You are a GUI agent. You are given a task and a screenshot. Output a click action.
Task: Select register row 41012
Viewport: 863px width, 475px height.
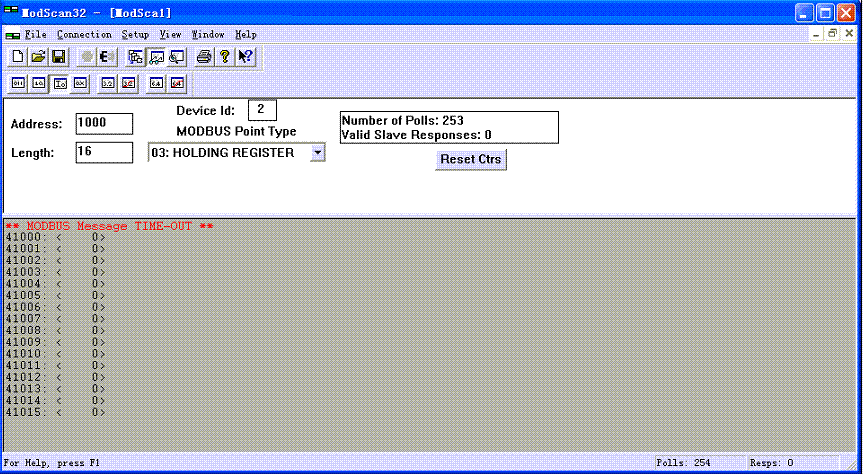[55, 378]
